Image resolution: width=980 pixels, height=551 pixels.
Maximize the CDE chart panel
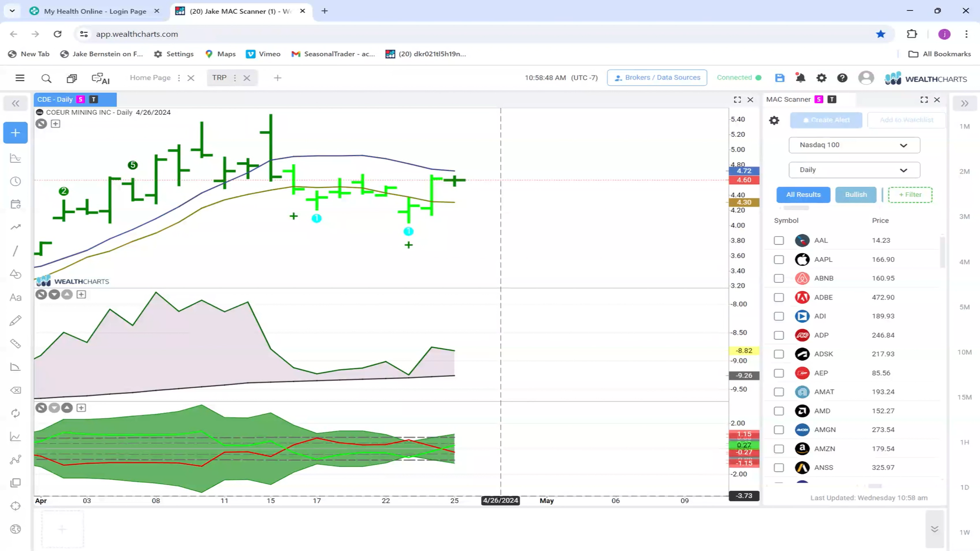click(737, 99)
